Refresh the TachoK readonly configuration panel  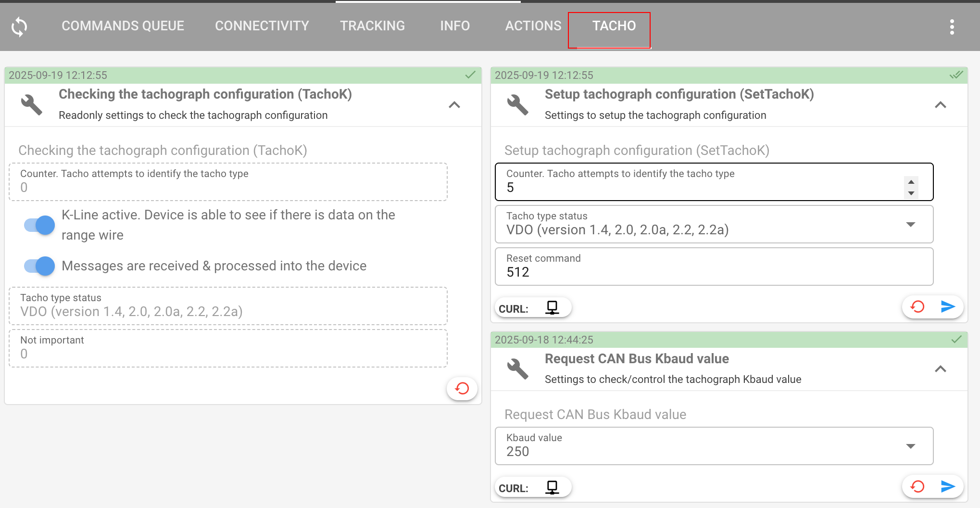click(x=462, y=388)
